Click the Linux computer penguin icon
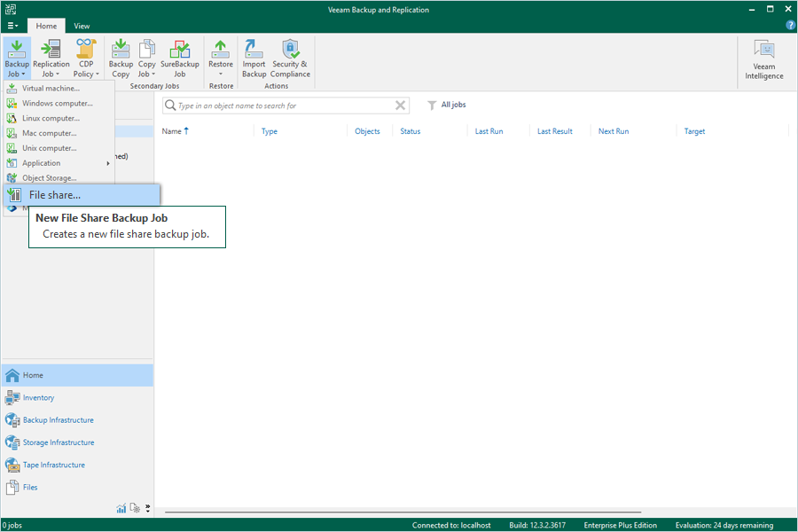 (x=12, y=118)
